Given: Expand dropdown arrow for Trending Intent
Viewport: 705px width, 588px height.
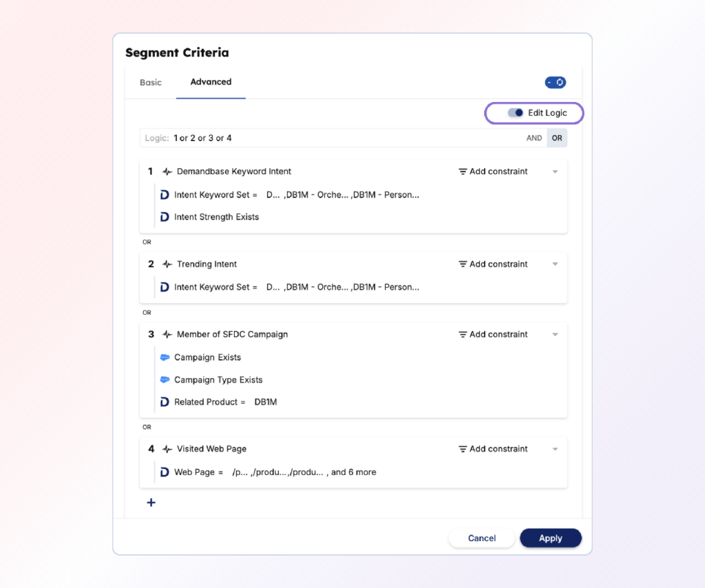Looking at the screenshot, I should (556, 264).
